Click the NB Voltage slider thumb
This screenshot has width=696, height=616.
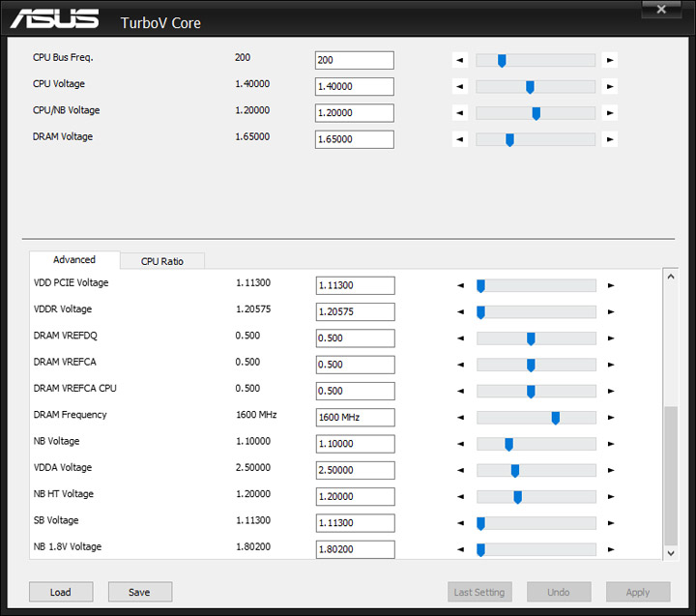pyautogui.click(x=508, y=444)
